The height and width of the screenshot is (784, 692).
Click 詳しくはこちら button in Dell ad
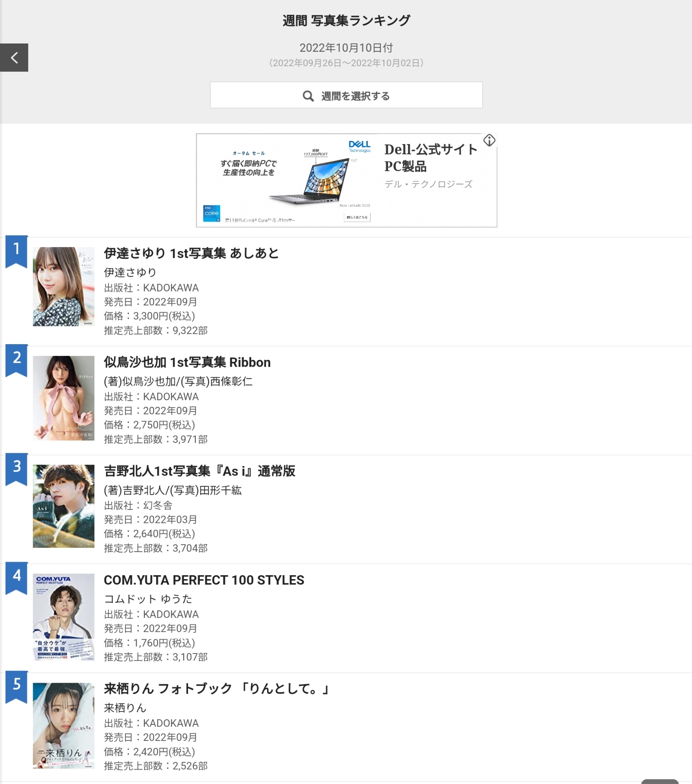point(357,217)
